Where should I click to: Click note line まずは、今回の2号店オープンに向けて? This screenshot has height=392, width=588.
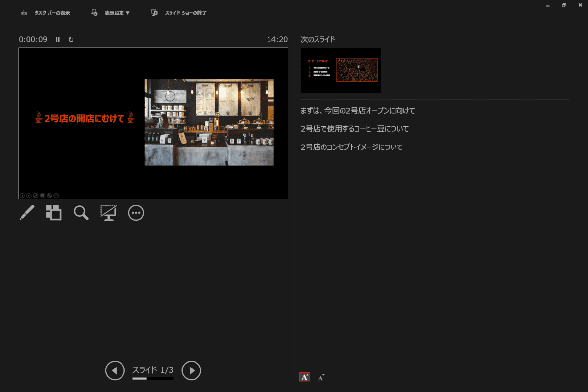pos(358,111)
